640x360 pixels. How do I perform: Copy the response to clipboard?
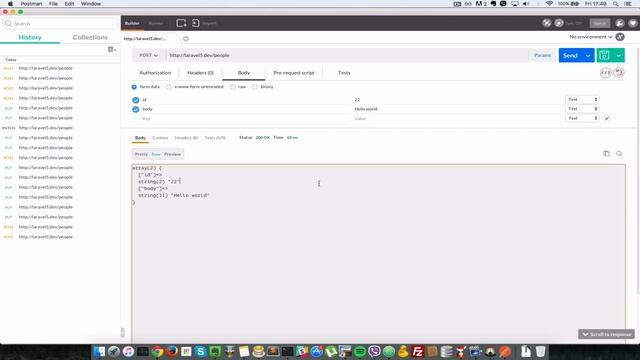[606, 153]
